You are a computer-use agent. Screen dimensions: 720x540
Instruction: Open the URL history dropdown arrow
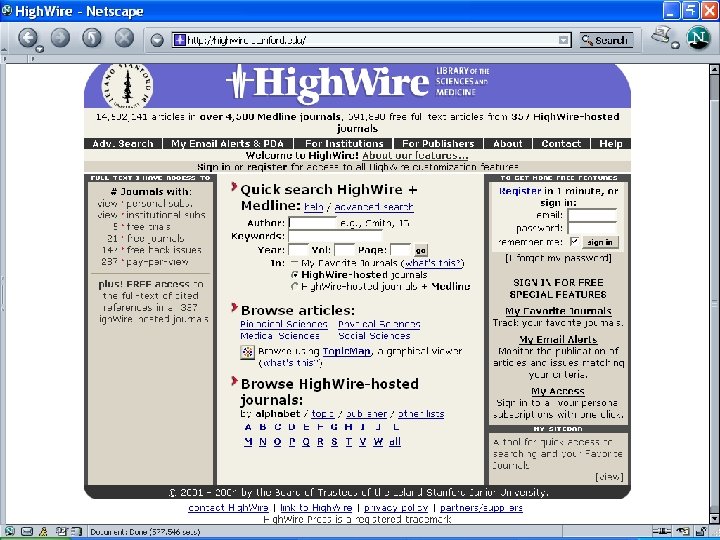coord(563,40)
